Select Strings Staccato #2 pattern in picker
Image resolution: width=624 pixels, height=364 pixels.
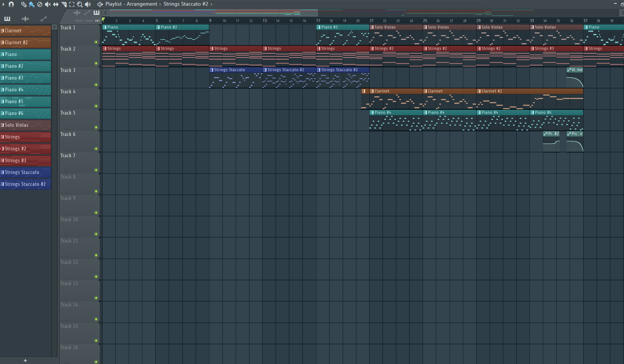26,184
